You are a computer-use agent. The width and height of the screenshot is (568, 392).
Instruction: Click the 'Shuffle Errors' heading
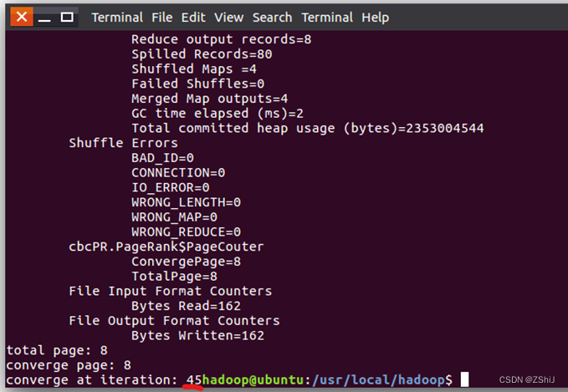coord(124,143)
